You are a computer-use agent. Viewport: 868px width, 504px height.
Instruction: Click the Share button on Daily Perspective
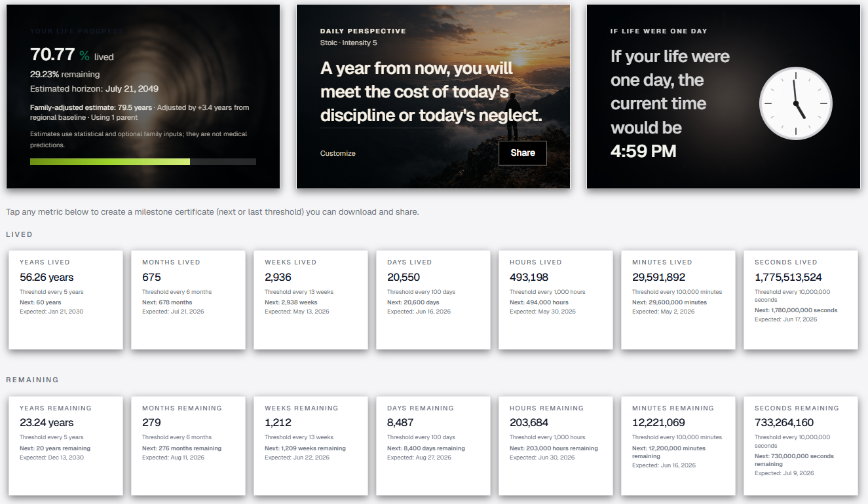523,153
